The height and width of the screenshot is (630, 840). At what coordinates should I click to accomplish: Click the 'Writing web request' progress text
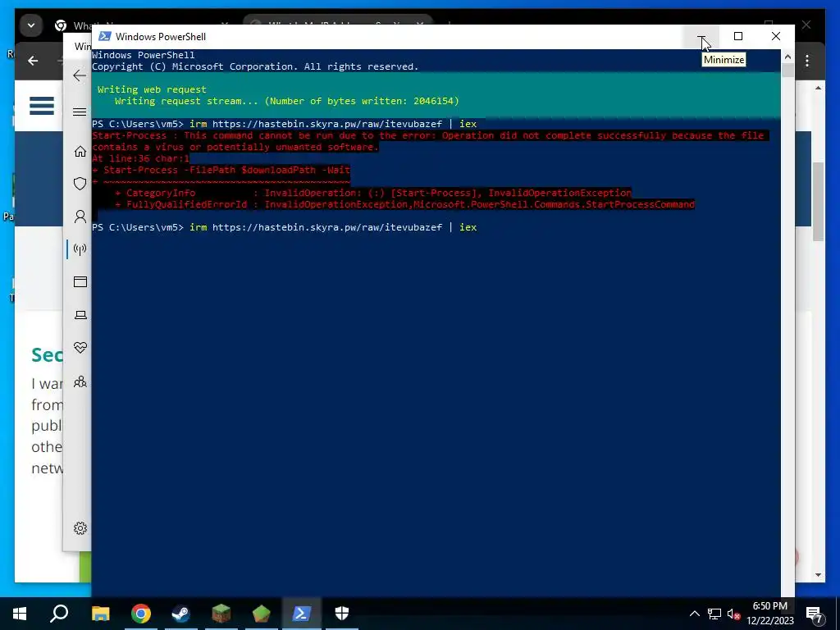click(152, 89)
